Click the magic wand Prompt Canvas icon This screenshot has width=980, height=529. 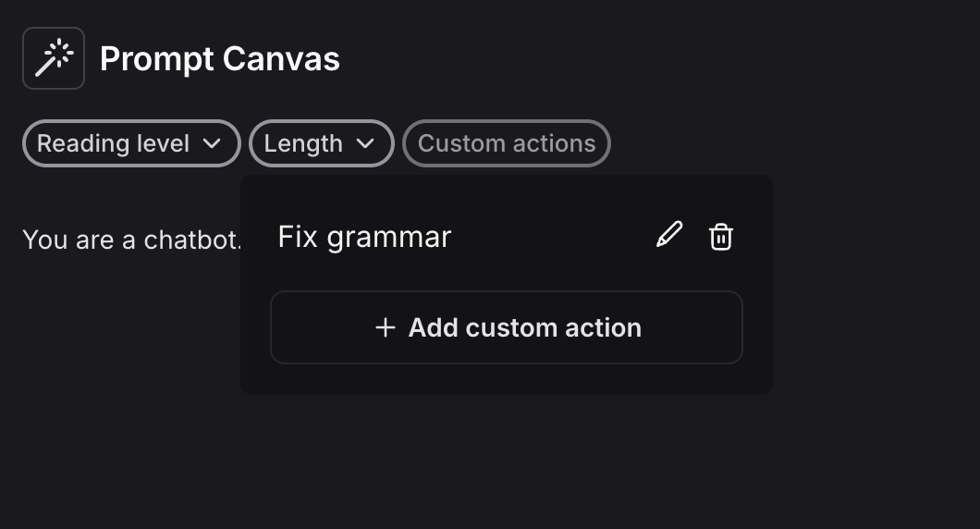click(x=54, y=58)
